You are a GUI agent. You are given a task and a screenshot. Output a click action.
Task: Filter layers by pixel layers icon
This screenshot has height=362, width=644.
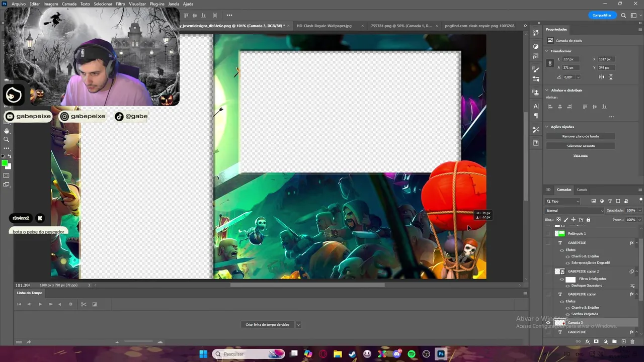click(593, 201)
